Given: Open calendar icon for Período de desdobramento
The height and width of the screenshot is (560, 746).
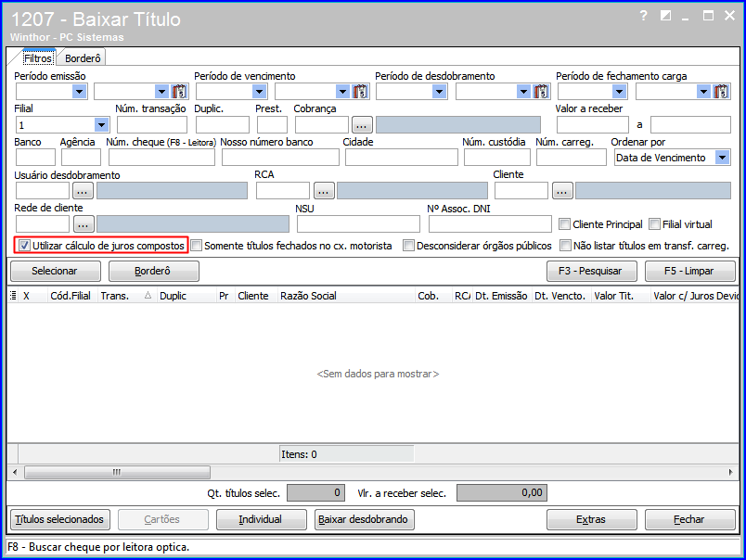Looking at the screenshot, I should (541, 91).
